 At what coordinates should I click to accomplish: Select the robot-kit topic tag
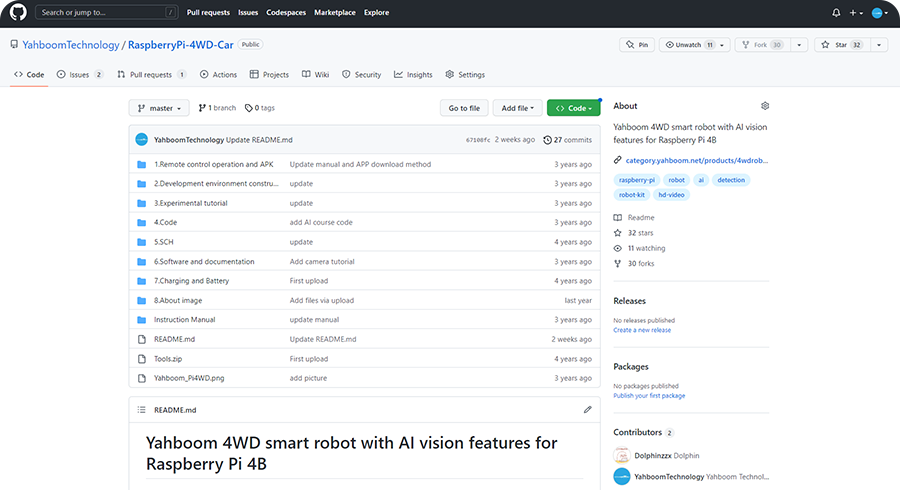631,195
